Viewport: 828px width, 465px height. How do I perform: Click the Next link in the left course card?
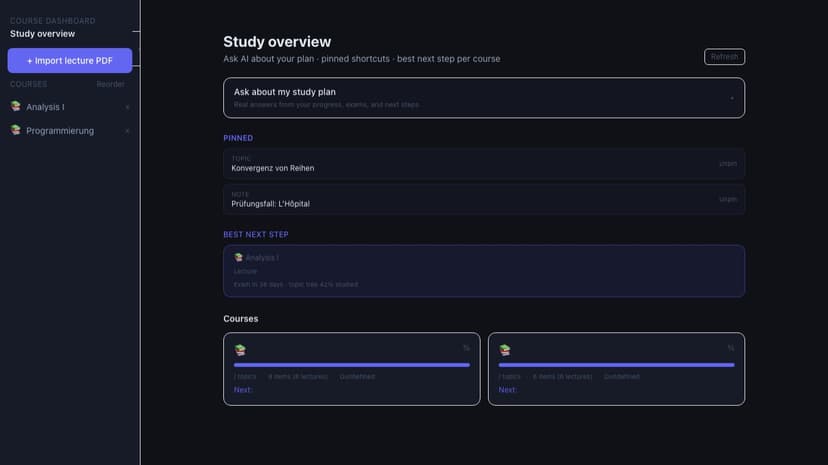[x=243, y=390]
